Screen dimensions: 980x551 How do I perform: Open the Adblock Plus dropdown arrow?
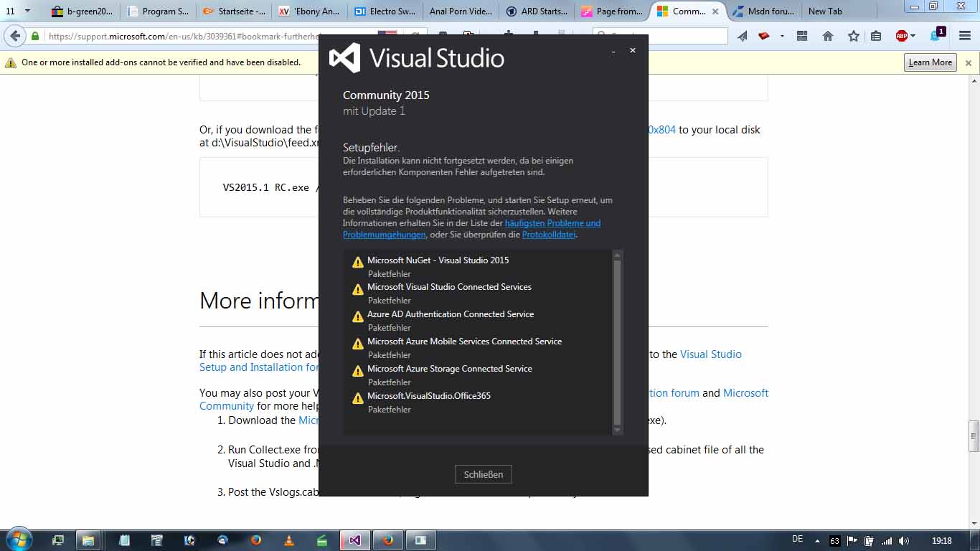[x=913, y=36]
